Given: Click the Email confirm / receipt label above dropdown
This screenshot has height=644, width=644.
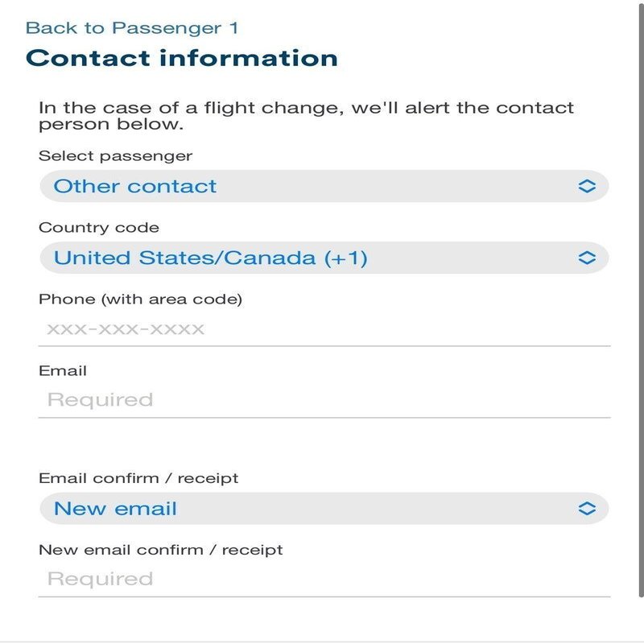Looking at the screenshot, I should tap(138, 478).
